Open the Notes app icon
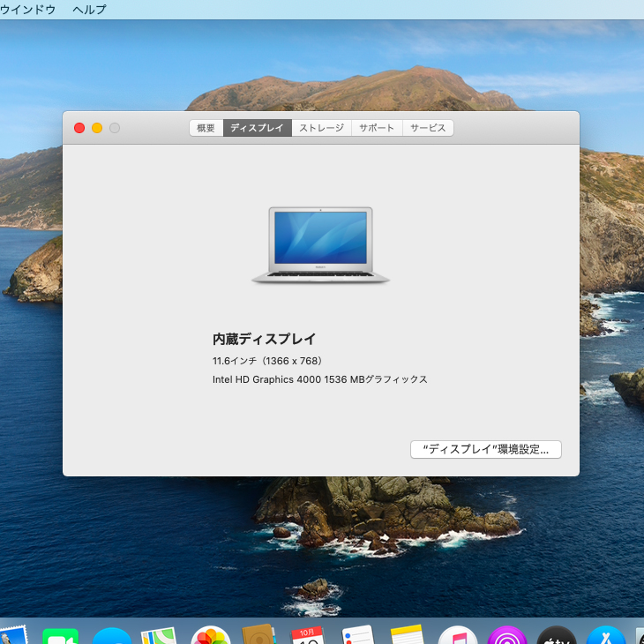 click(408, 636)
